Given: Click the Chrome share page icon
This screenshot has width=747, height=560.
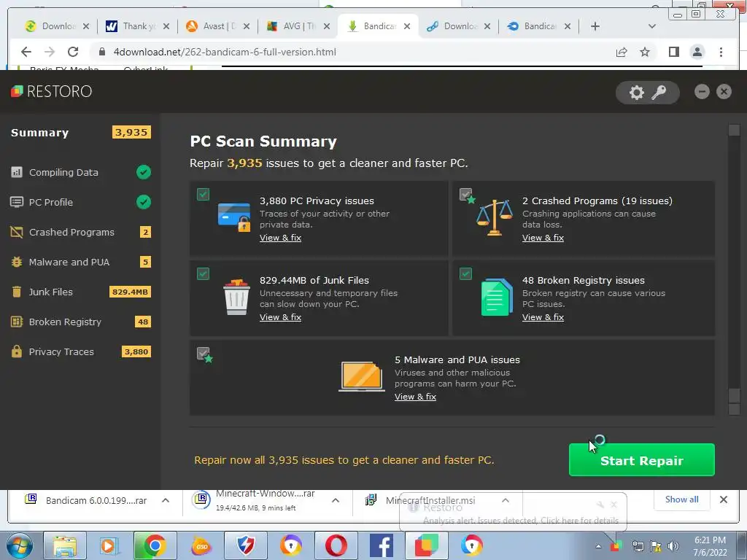Looking at the screenshot, I should click(622, 52).
